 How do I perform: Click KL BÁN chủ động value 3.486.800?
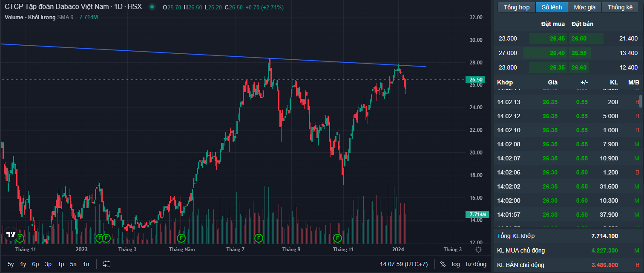tap(605, 265)
